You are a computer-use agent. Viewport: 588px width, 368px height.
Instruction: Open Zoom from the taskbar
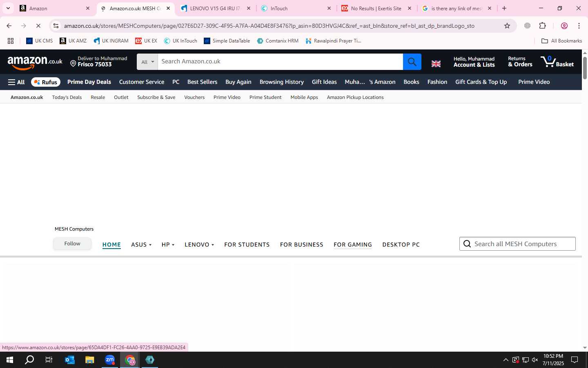110,360
